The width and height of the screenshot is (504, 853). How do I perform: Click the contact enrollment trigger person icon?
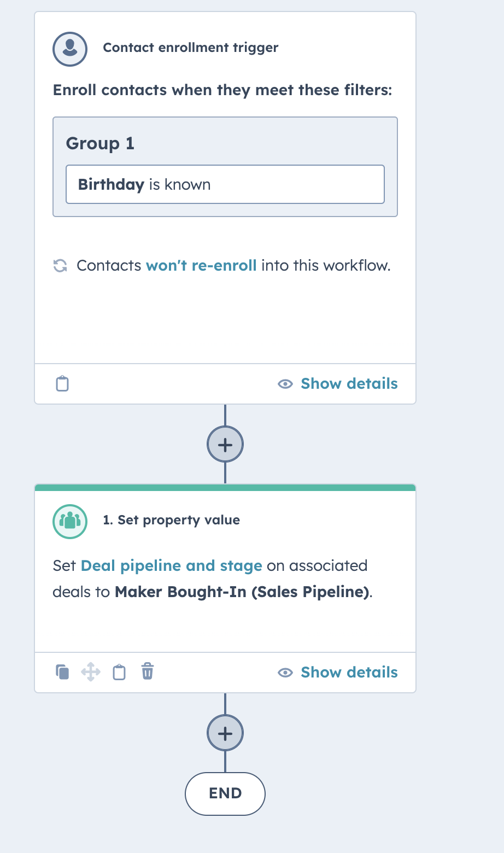point(69,49)
